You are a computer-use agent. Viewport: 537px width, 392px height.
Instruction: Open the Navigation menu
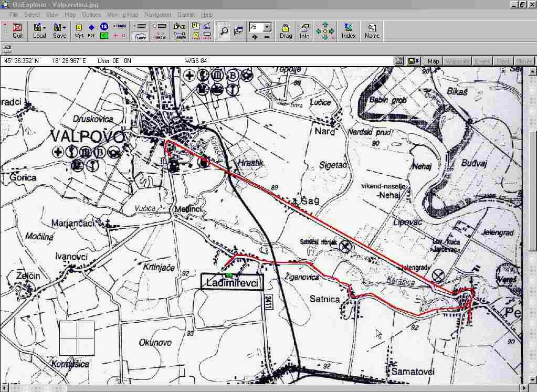(157, 15)
